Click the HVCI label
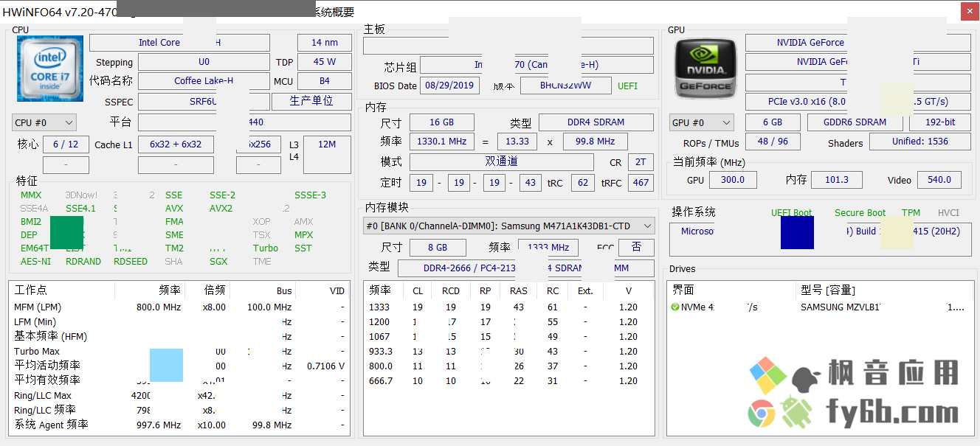 [x=949, y=213]
